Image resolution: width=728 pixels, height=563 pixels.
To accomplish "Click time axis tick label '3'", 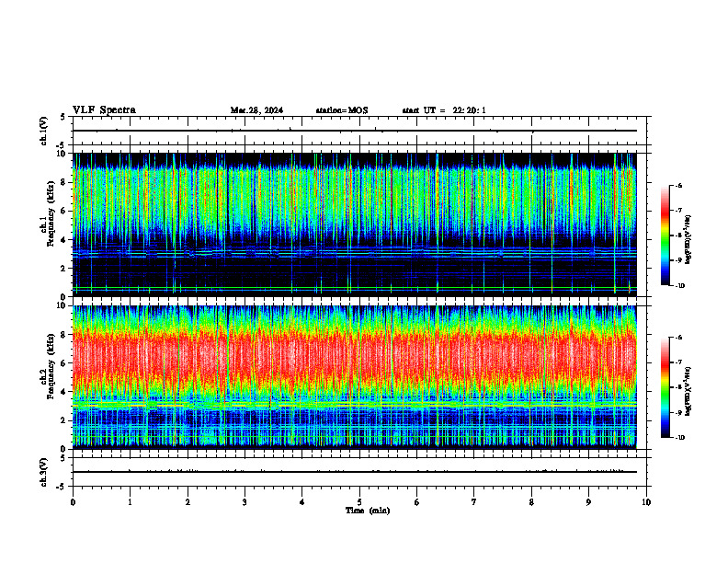I will pos(245,502).
